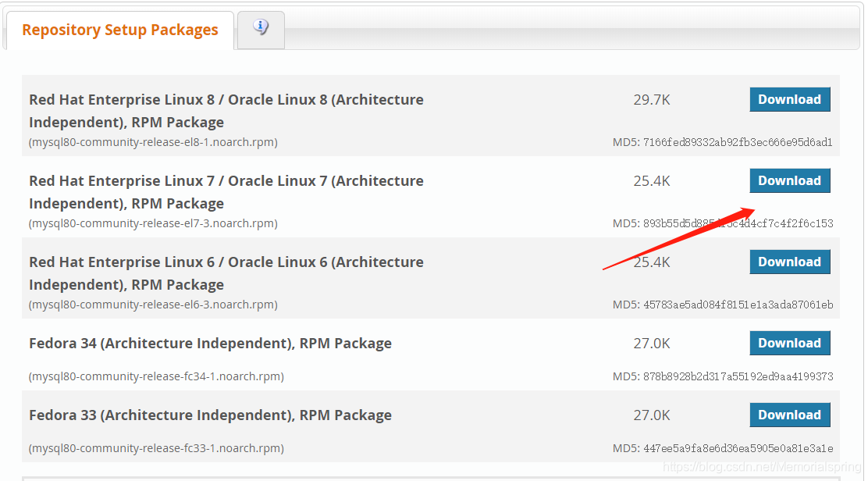Select the Linux 8 RPM Package title
This screenshot has width=868, height=481.
(x=226, y=111)
